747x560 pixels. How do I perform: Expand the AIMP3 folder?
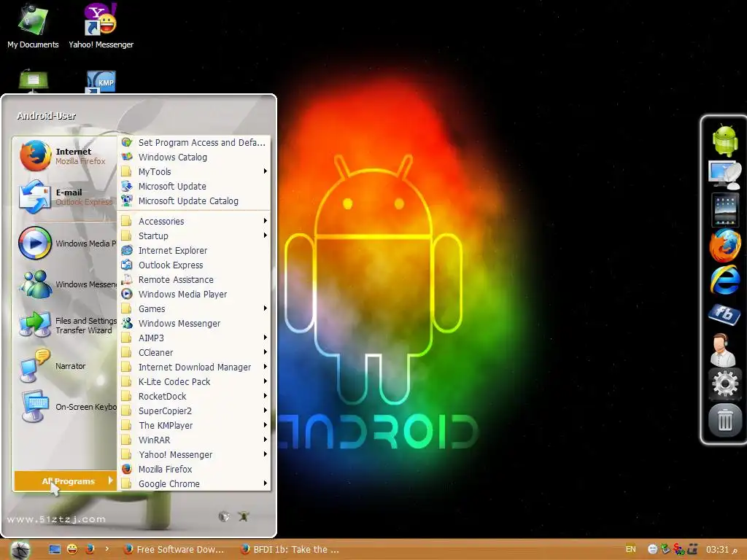click(x=194, y=338)
